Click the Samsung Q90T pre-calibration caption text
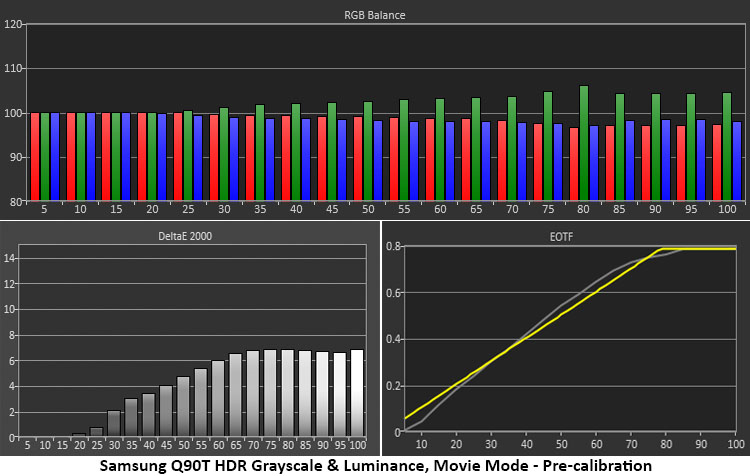The image size is (750, 476). click(x=375, y=465)
